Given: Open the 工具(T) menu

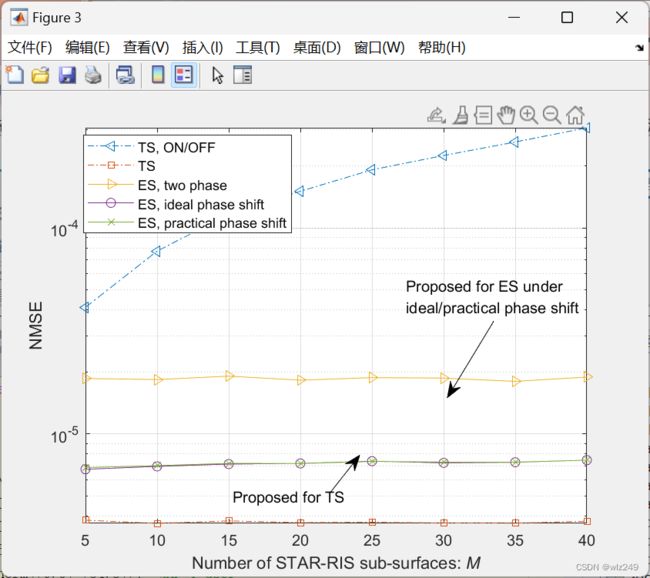Looking at the screenshot, I should pos(258,47).
